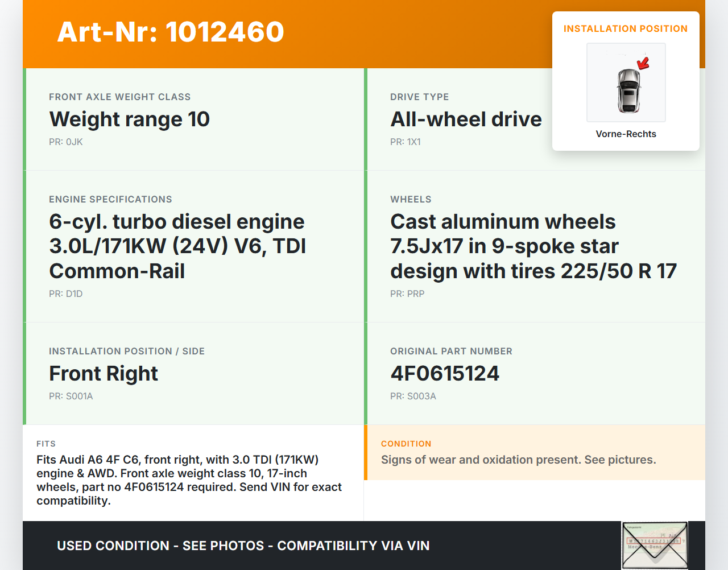Click the PR: D1D code
This screenshot has width=728, height=570.
[66, 294]
